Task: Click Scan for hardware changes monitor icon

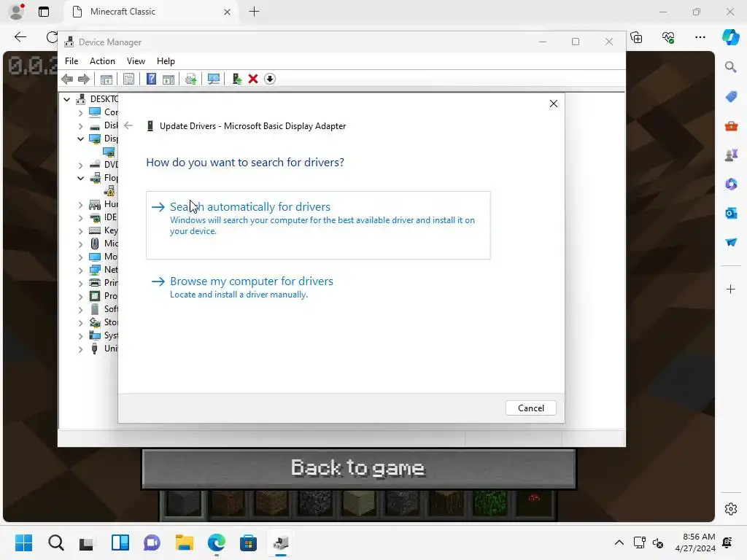Action: click(214, 79)
